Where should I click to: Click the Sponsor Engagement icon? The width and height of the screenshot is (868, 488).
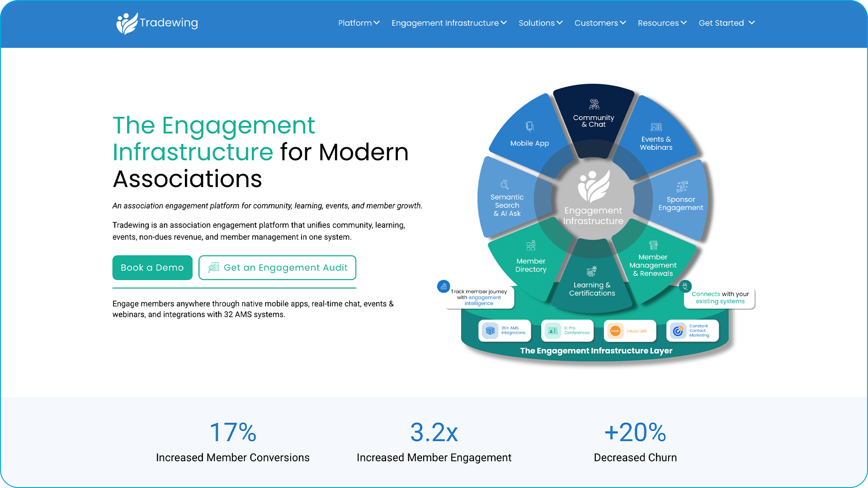point(682,187)
